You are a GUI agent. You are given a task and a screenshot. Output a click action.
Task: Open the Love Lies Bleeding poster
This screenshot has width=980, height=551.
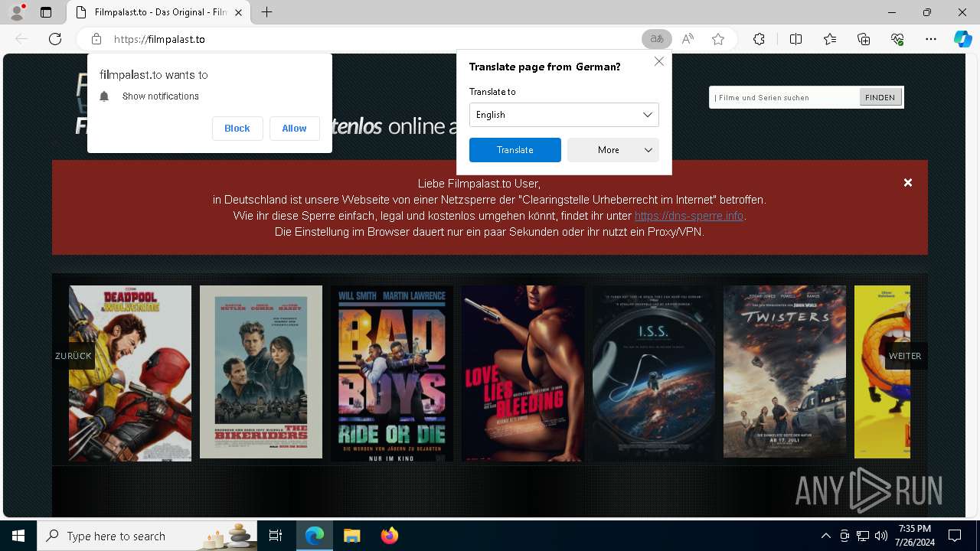coord(523,373)
